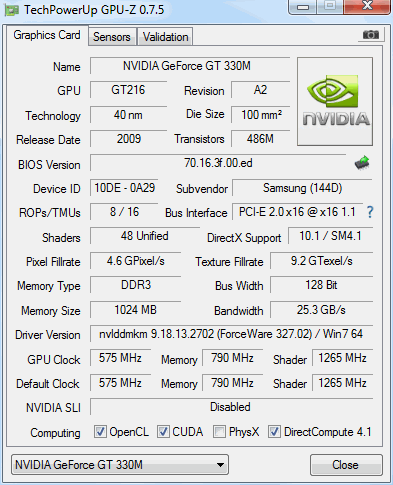This screenshot has height=485, width=393.
Task: Click the Device ID field 10DE - 0A29
Action: coord(124,188)
